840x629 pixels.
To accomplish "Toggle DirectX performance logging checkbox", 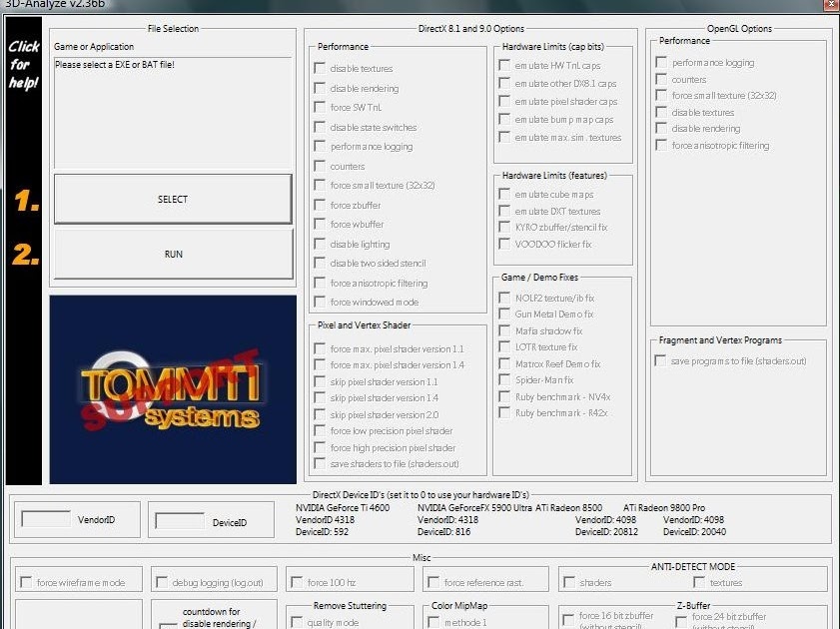I will (320, 146).
